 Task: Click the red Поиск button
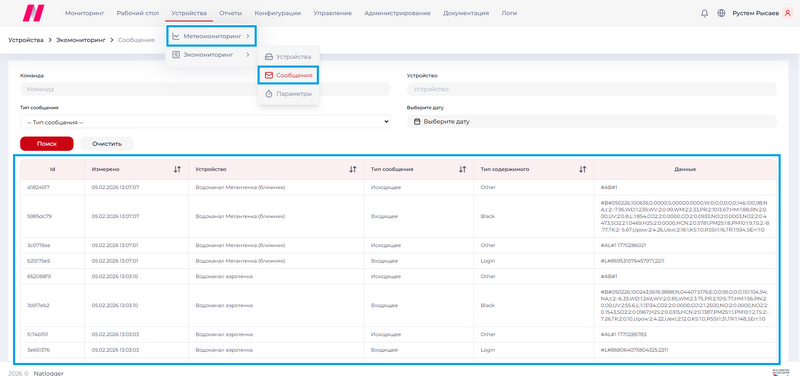[x=47, y=144]
